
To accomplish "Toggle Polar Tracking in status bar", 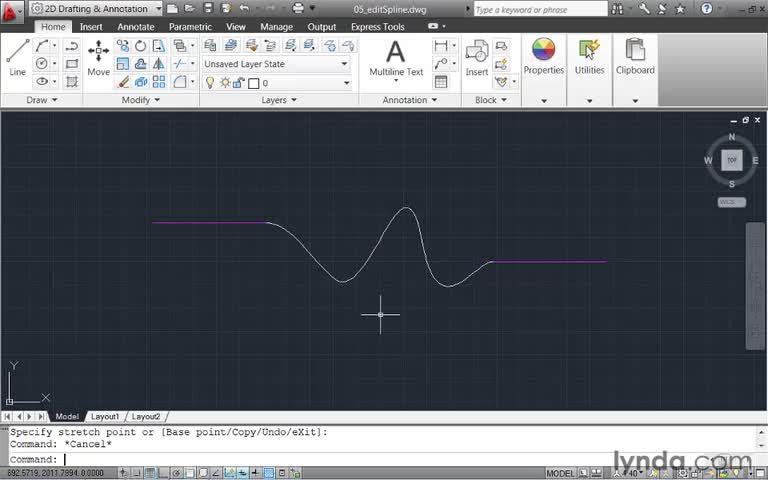I will [x=176, y=473].
